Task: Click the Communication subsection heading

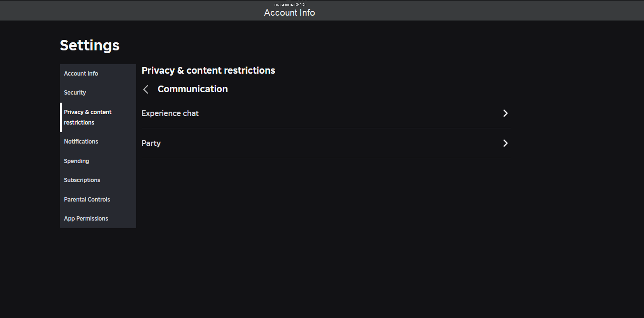Action: [193, 89]
